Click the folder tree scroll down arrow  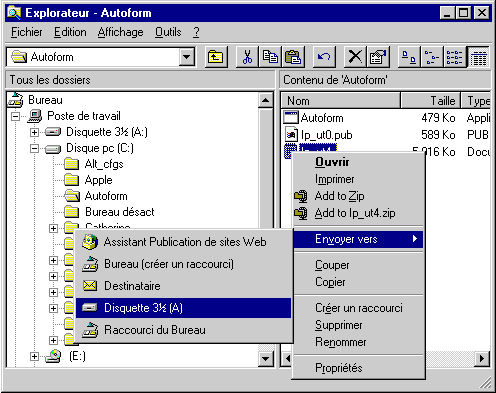pos(266,359)
